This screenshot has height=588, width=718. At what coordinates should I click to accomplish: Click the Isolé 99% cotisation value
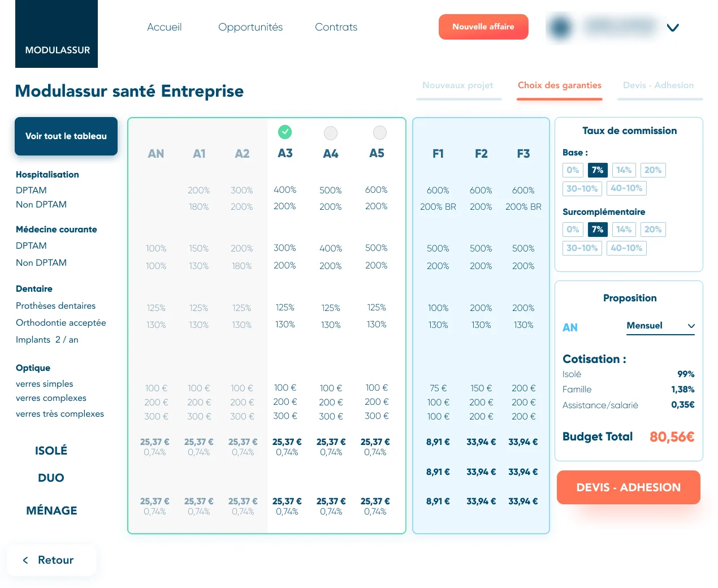686,374
